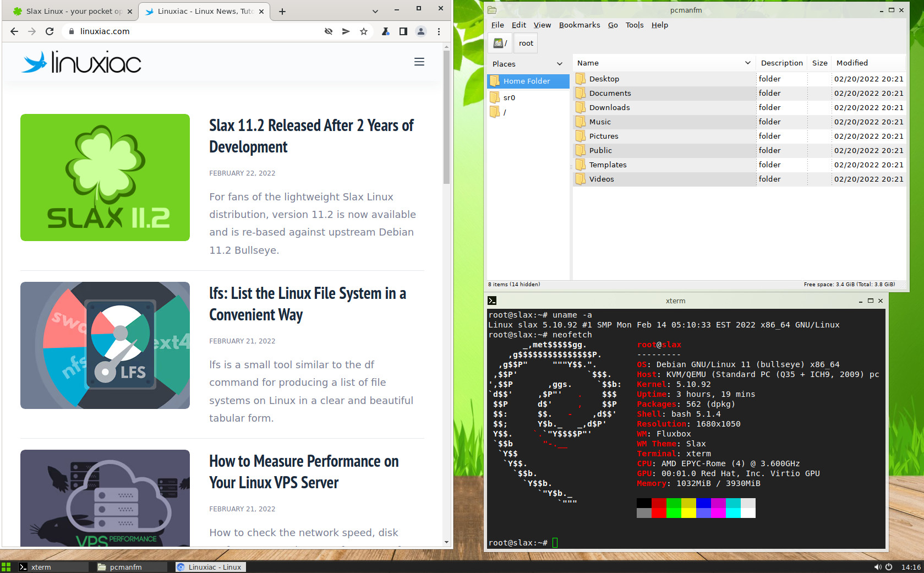Toggle the browser side panel icon
924x573 pixels.
tap(403, 31)
